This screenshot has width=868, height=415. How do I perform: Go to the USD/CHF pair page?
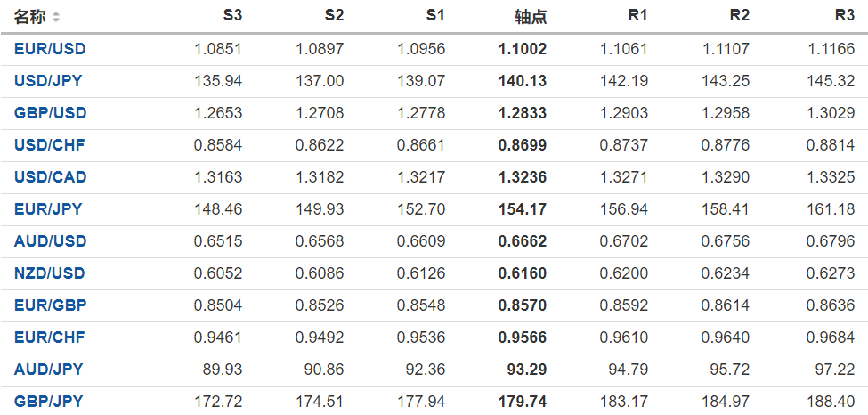pos(49,145)
